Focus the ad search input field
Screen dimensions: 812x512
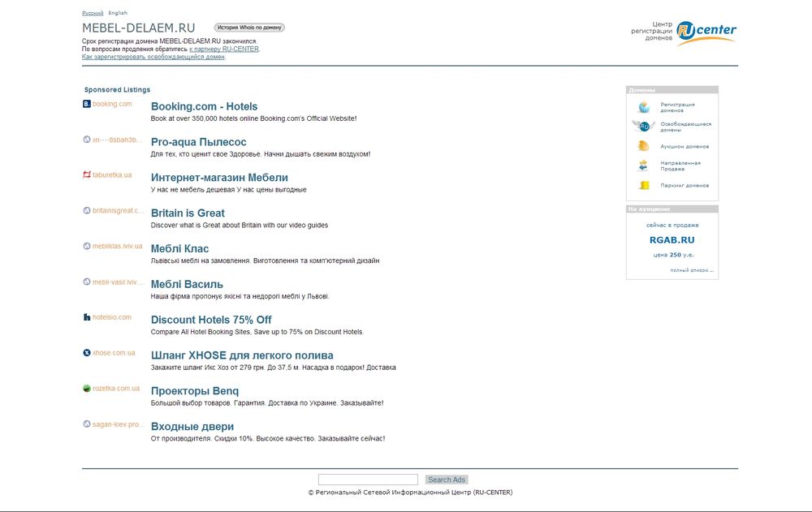click(368, 480)
